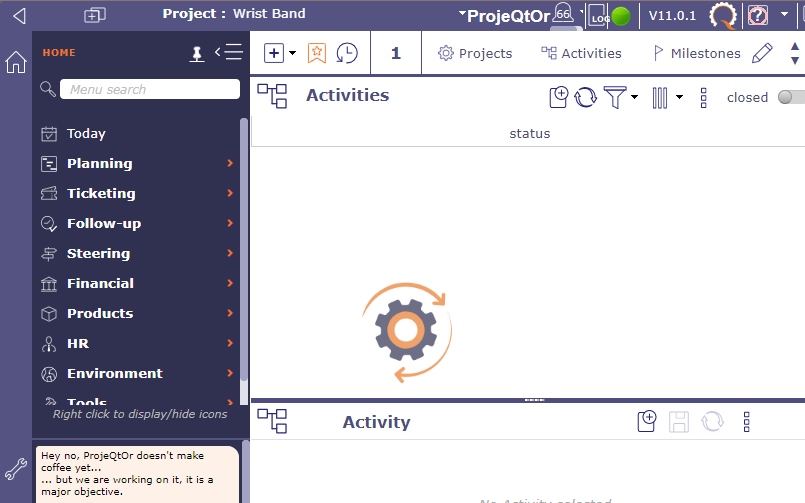Pin the menu with pushpin icon
Image resolution: width=805 pixels, height=503 pixels.
point(196,53)
